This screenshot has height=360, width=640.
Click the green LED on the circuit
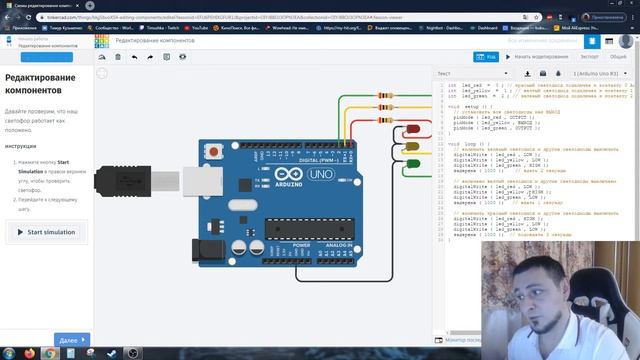(413, 164)
